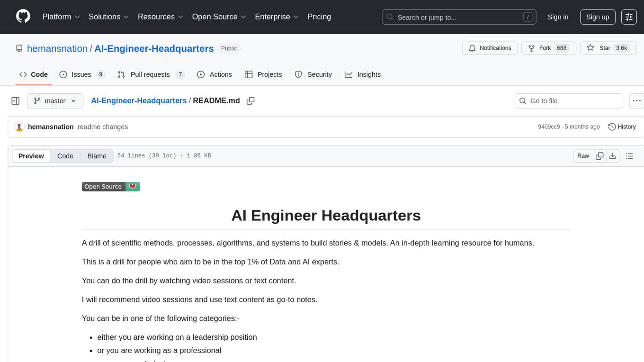
Task: Click the Public visibility label
Action: tap(229, 48)
